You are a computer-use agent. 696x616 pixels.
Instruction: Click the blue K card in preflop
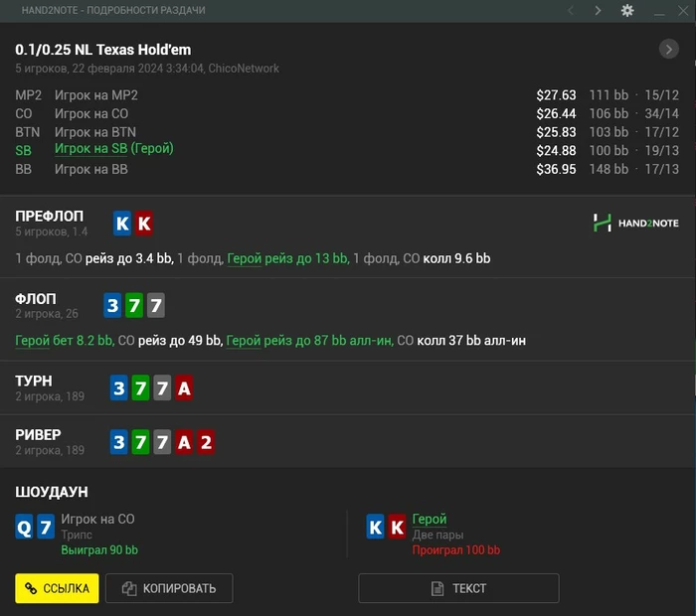pyautogui.click(x=122, y=224)
